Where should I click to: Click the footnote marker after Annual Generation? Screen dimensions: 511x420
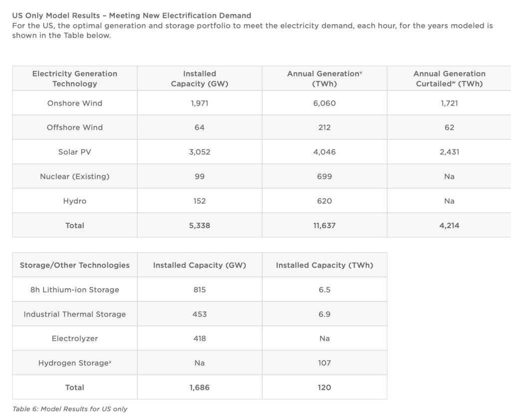(361, 72)
